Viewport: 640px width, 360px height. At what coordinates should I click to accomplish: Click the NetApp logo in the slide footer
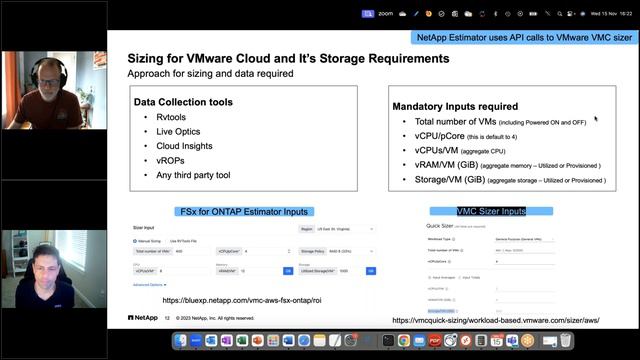[143, 318]
